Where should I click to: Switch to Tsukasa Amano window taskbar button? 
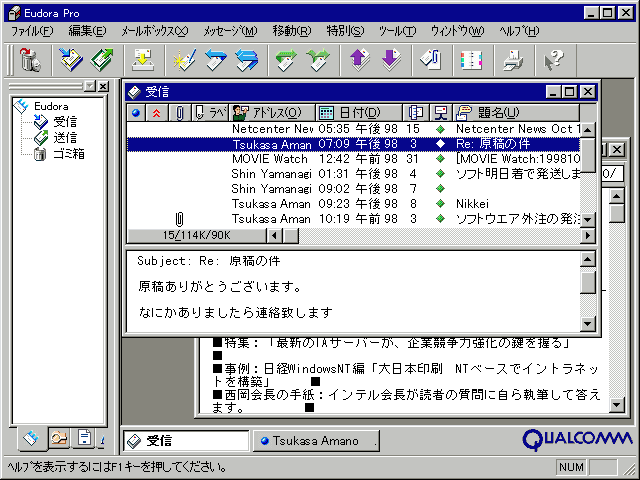tap(316, 441)
